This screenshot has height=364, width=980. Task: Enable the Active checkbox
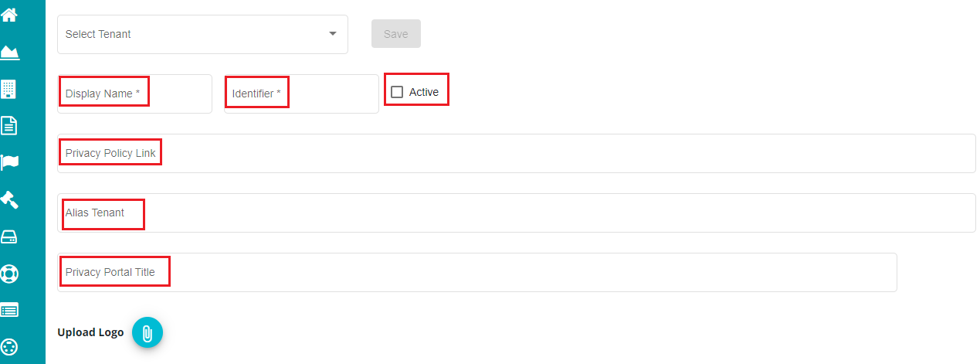point(397,92)
